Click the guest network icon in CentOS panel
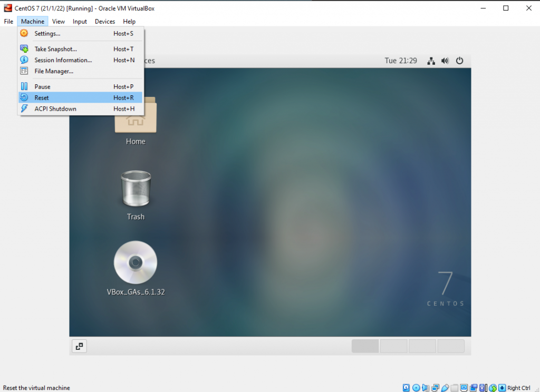The height and width of the screenshot is (392, 540). click(431, 61)
